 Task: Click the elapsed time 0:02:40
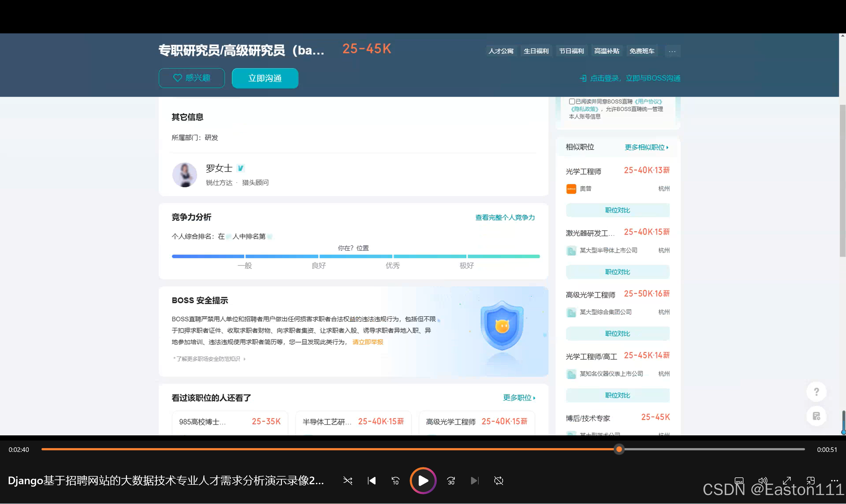[x=19, y=450]
